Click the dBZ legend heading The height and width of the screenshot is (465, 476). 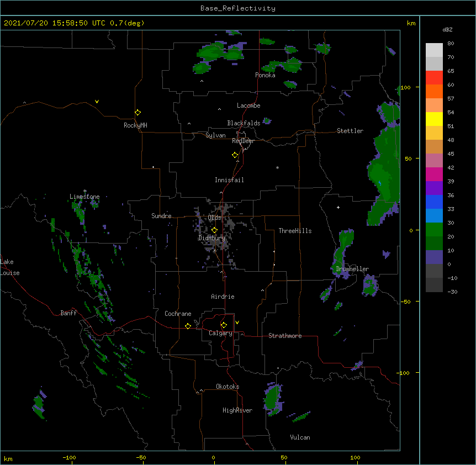point(447,30)
